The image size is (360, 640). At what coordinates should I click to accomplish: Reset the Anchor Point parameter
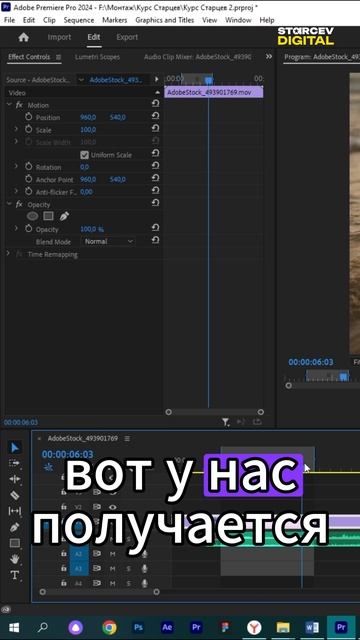pos(155,179)
